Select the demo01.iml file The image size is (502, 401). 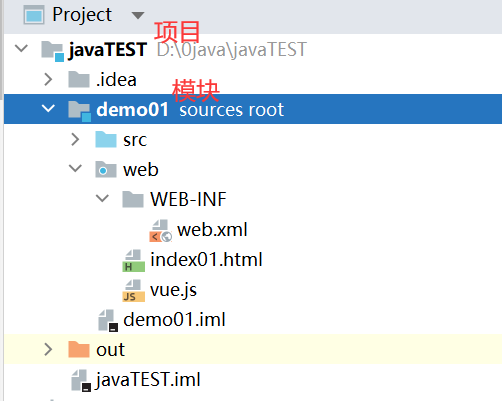162,320
